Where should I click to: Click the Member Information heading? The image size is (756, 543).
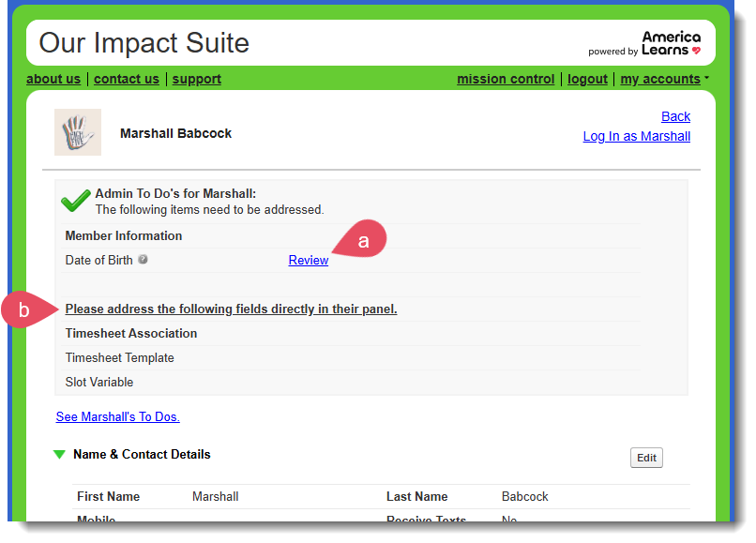point(124,235)
